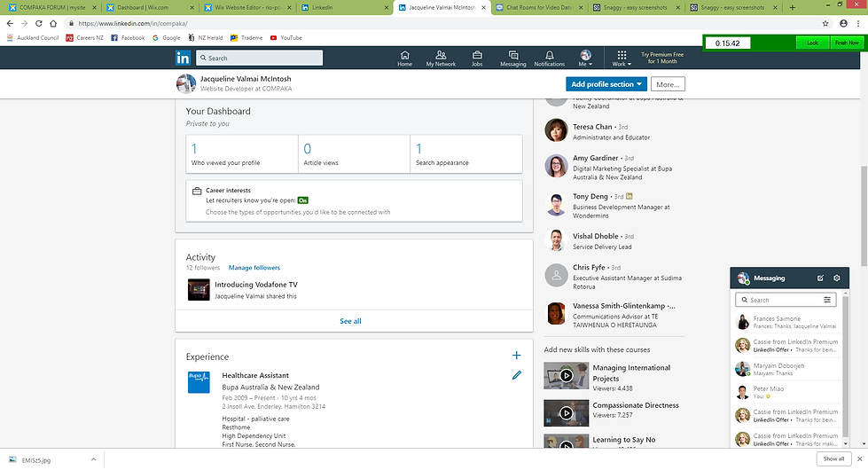Image resolution: width=868 pixels, height=470 pixels.
Task: Toggle recruiters open On indicator
Action: point(303,200)
